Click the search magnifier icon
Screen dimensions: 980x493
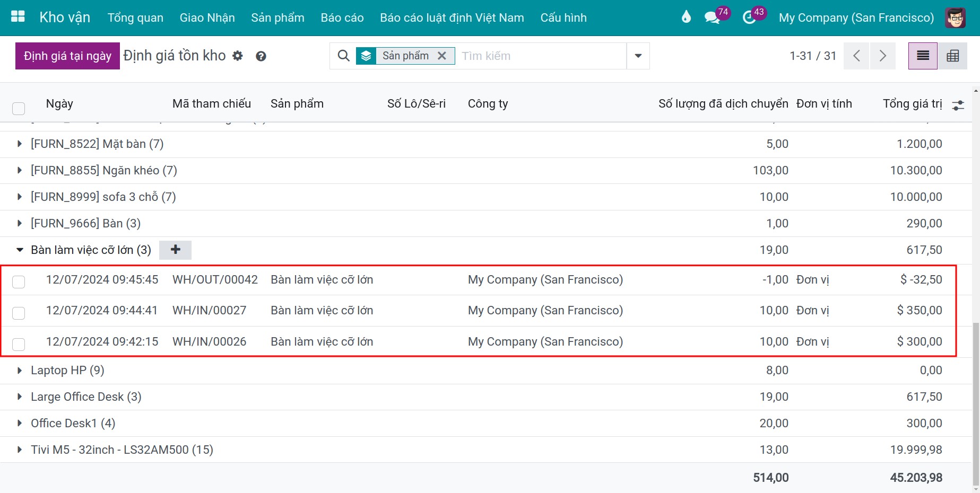click(344, 56)
